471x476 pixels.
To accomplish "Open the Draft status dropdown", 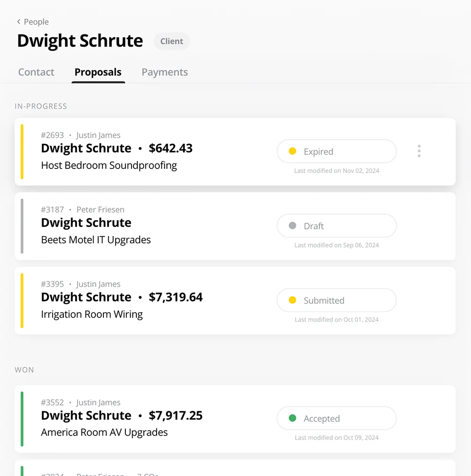I will 337,226.
